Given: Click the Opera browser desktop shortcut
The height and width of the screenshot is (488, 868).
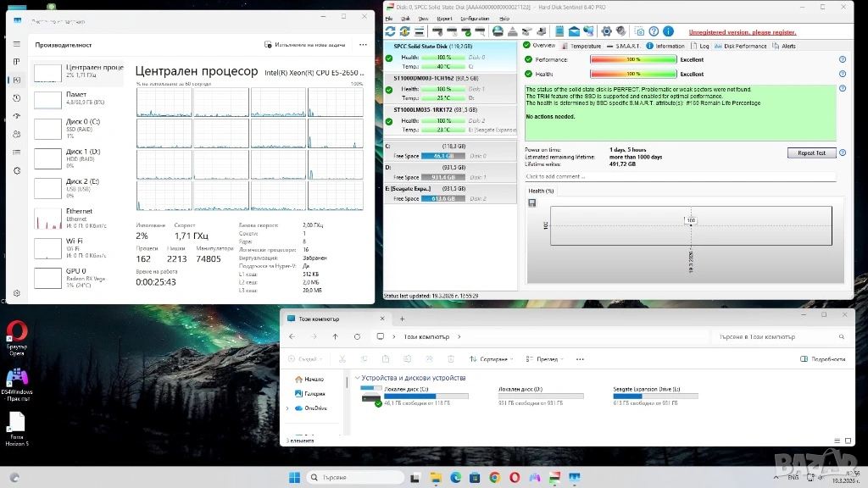Looking at the screenshot, I should tap(16, 331).
